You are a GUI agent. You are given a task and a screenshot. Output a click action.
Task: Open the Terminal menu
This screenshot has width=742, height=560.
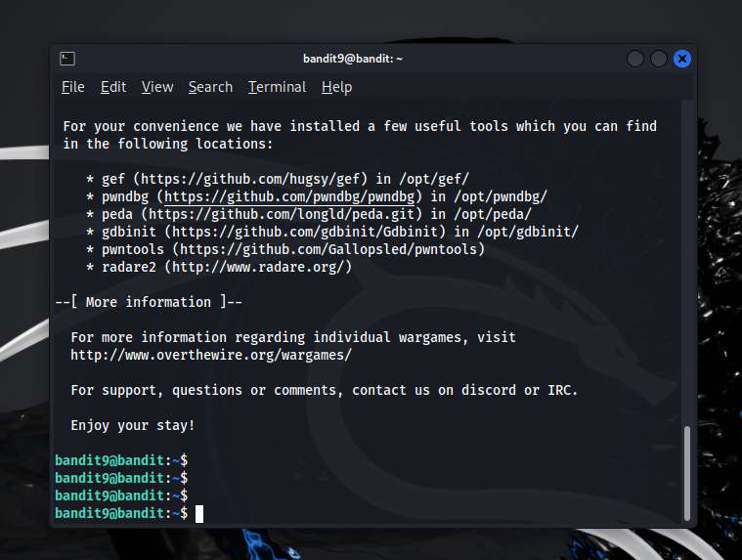277,87
